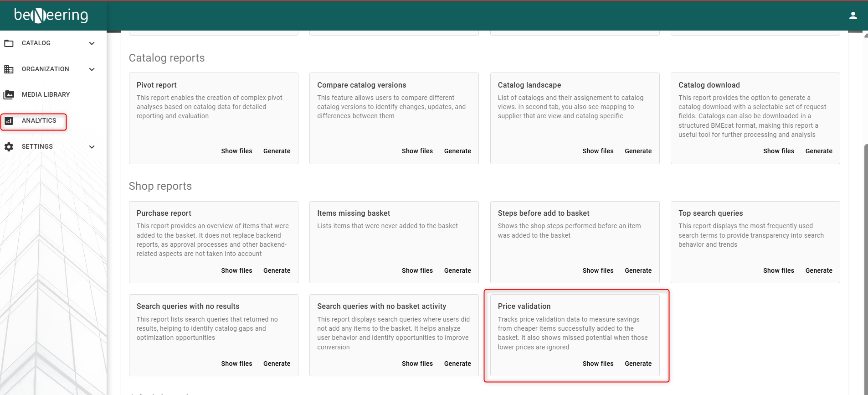Click the beNeering logo
This screenshot has width=868, height=395.
coord(51,15)
